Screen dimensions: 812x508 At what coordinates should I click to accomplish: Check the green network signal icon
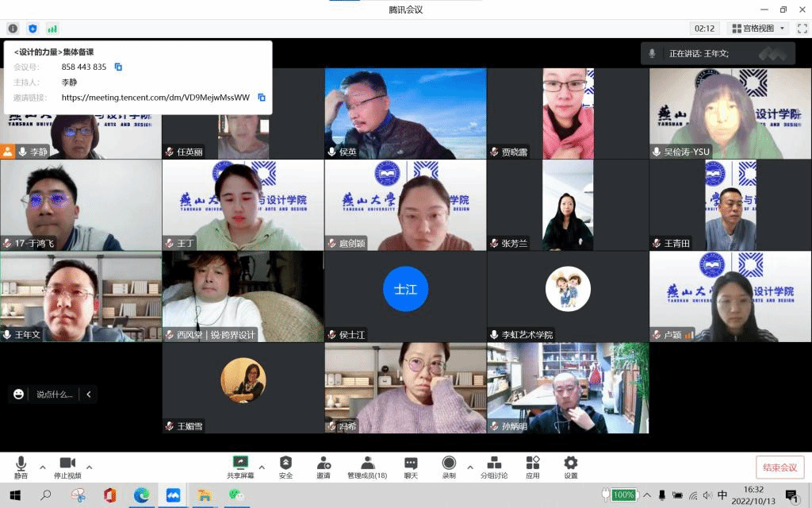point(52,29)
